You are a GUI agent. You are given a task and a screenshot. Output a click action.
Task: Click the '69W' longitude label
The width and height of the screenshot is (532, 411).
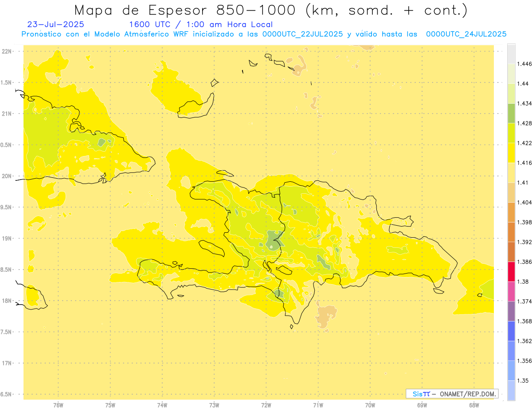coord(422,405)
